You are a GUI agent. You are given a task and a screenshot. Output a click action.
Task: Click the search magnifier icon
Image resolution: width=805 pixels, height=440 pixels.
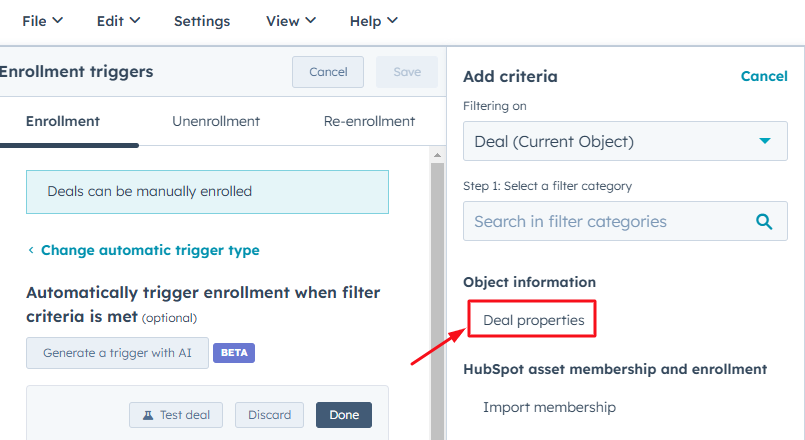tap(764, 221)
